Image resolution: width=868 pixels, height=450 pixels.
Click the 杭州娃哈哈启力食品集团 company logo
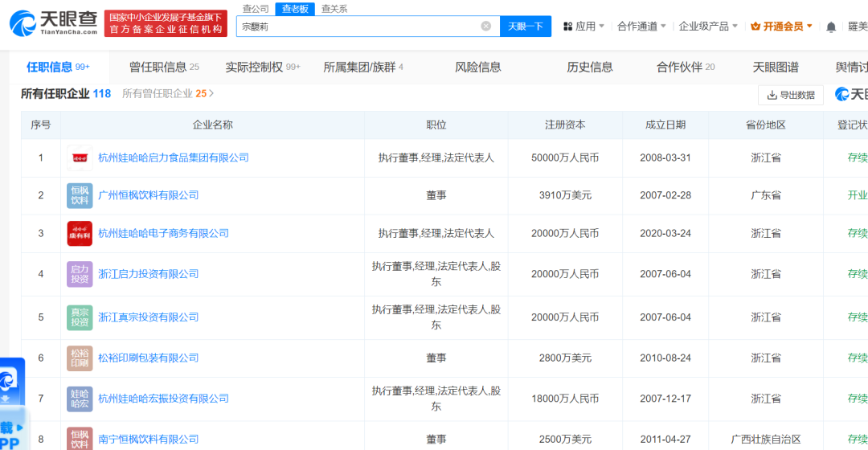[80, 158]
